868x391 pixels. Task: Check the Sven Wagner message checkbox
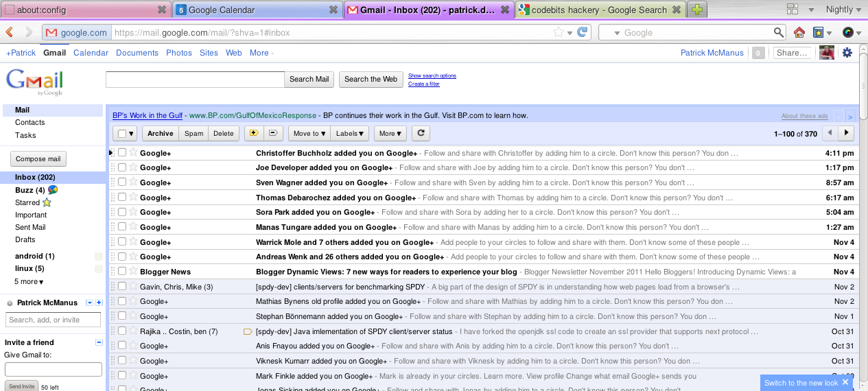coord(122,182)
